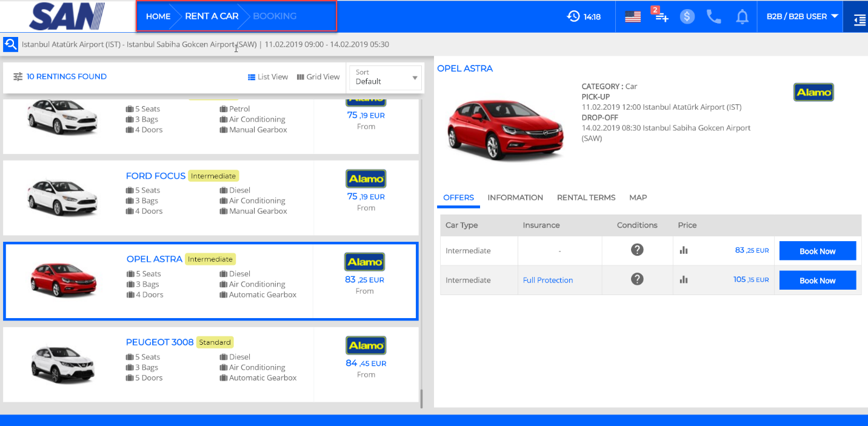The height and width of the screenshot is (426, 868).
Task: Switch to the OFFERS tab
Action: (x=459, y=198)
